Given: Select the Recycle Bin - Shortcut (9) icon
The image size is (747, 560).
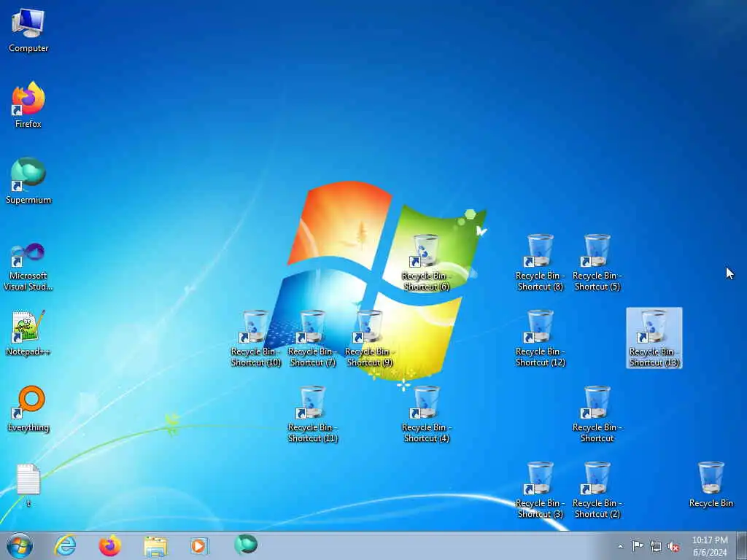Looking at the screenshot, I should coord(369,338).
